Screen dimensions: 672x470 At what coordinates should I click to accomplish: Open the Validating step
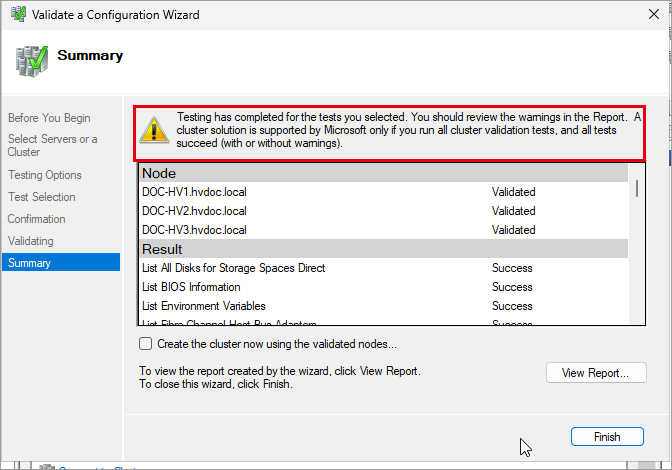(x=30, y=241)
